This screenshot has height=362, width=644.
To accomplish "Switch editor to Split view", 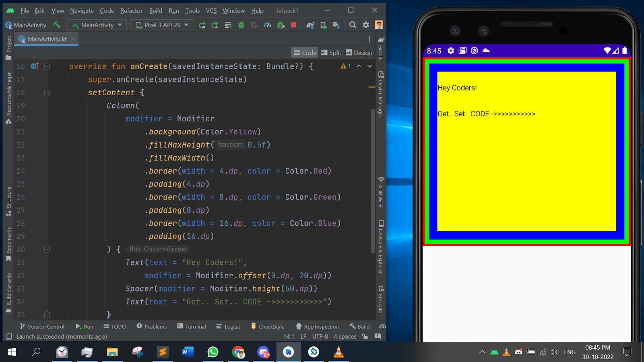I will click(331, 53).
